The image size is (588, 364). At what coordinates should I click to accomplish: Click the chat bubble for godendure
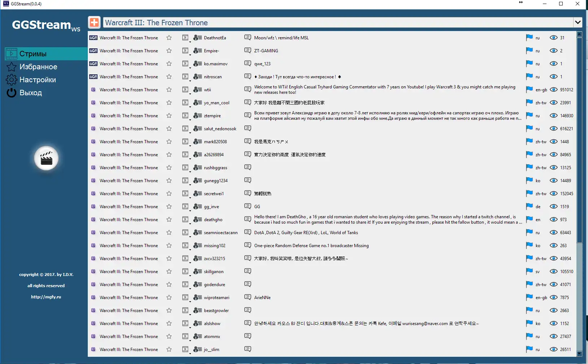(248, 284)
